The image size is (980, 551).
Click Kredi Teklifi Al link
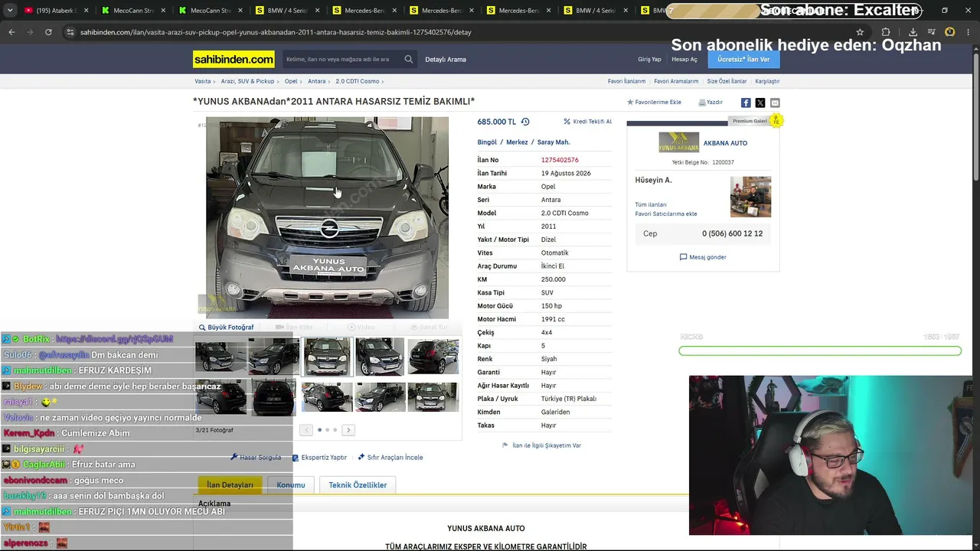(x=588, y=122)
